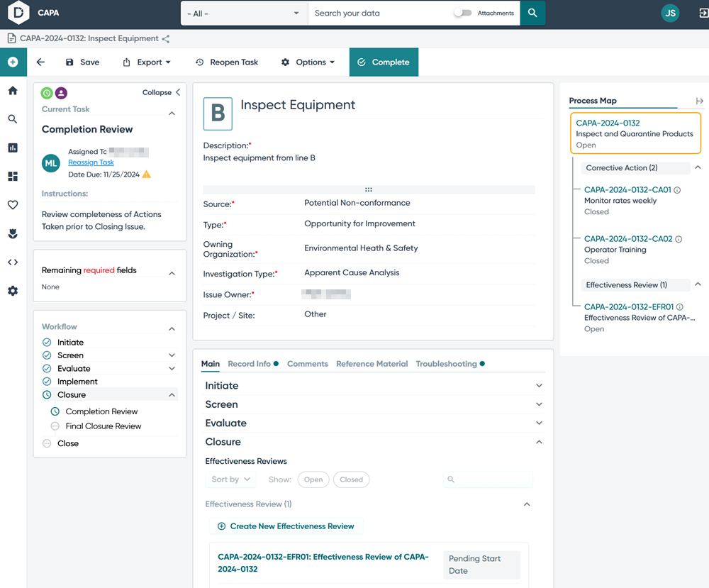This screenshot has width=709, height=588.
Task: Click the document icon before record title
Action: 12,38
